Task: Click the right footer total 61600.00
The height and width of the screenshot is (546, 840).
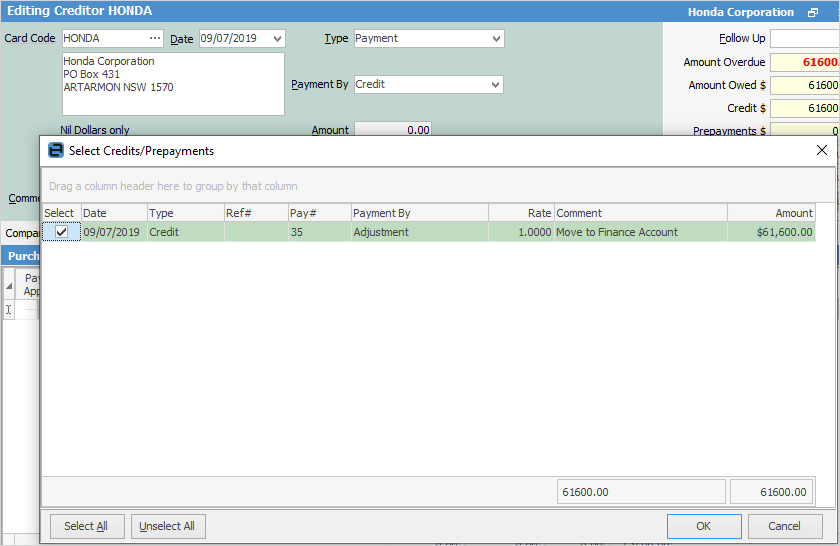Action: (x=771, y=492)
